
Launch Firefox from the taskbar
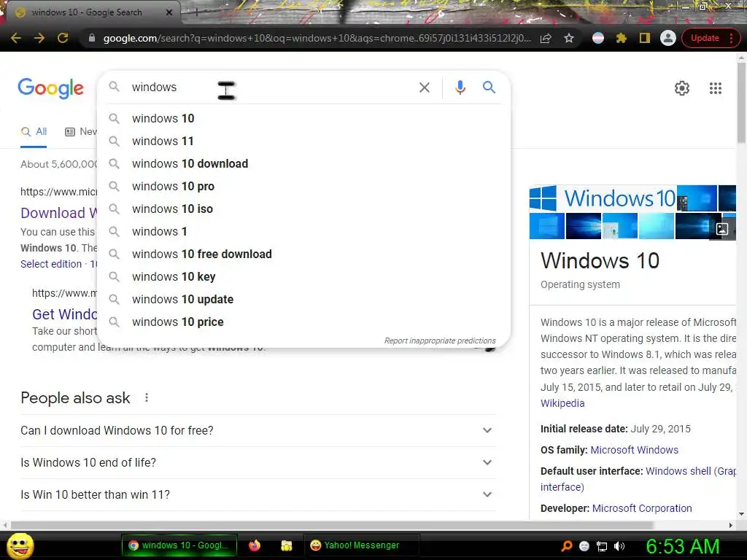click(x=255, y=545)
